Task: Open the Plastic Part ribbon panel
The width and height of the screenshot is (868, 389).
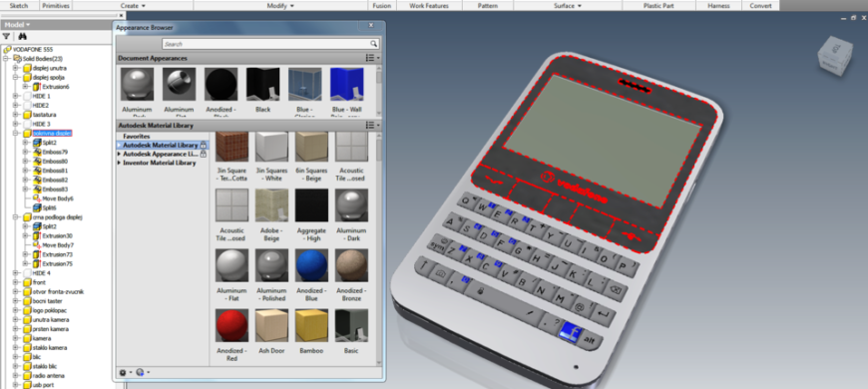Action: point(658,6)
